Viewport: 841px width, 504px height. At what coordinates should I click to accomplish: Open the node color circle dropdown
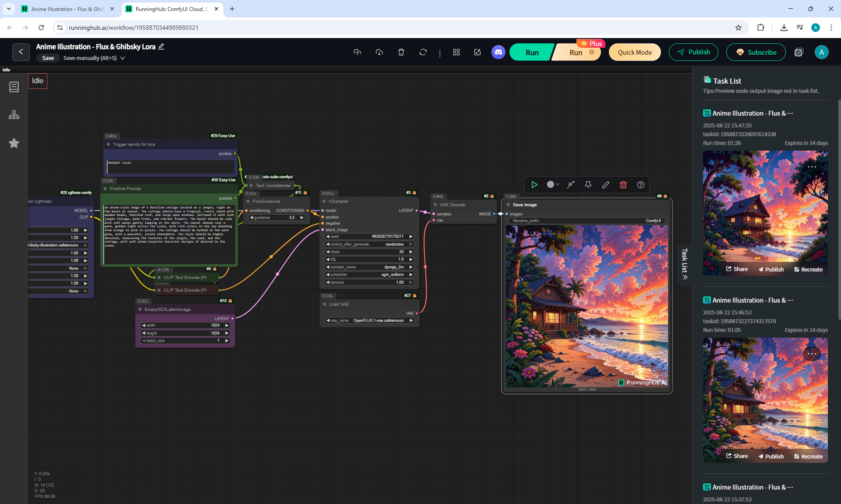[553, 185]
